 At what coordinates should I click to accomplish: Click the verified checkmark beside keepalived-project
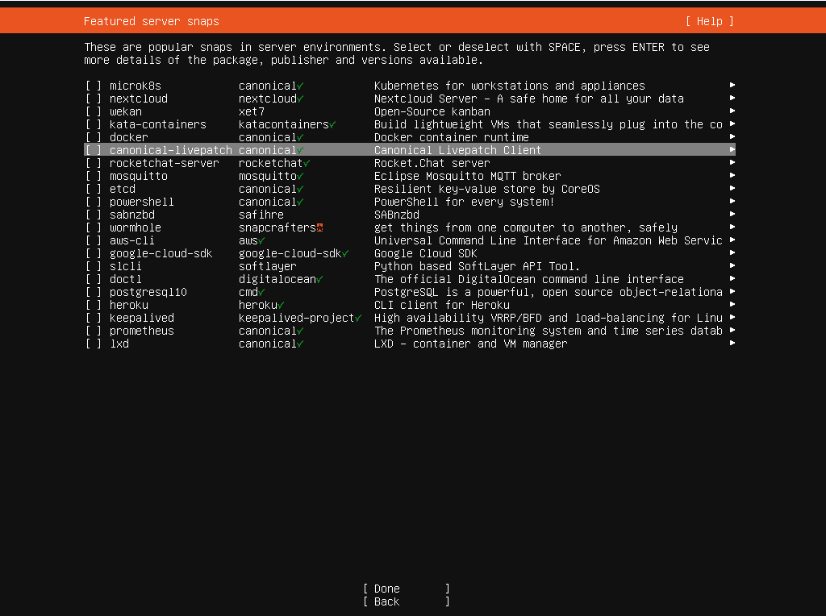(358, 318)
